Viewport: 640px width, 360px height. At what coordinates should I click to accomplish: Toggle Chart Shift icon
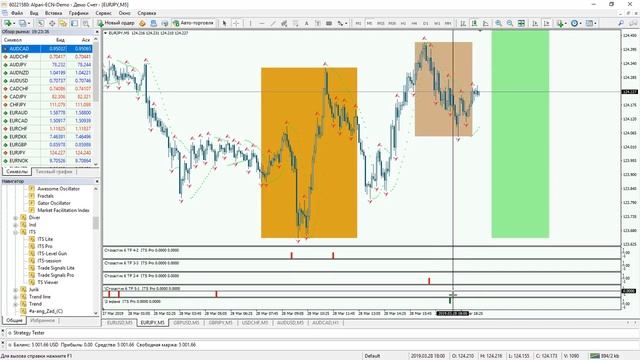coord(547,23)
